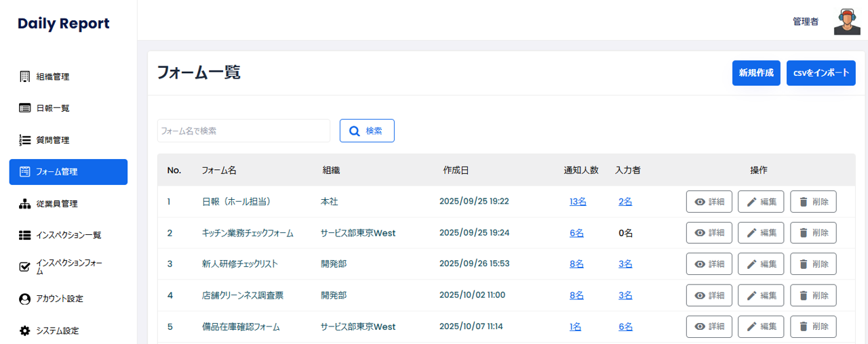Click the アカウント設定 user icon

(25, 299)
